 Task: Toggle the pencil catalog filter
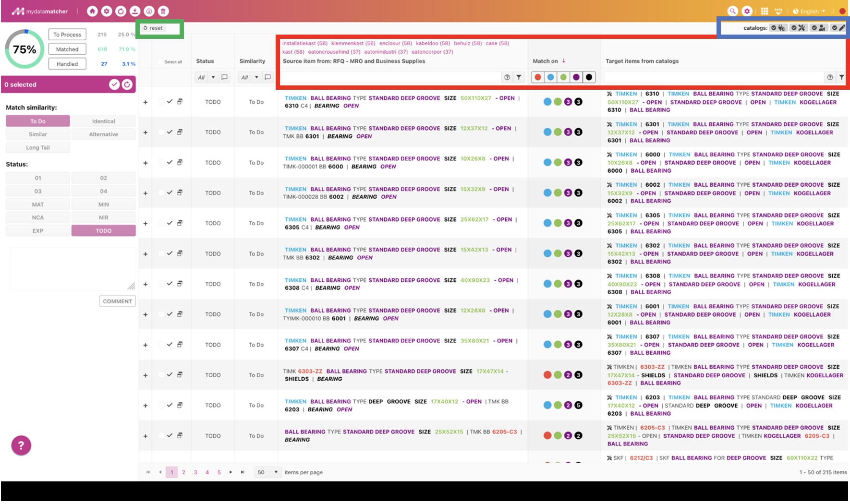[838, 28]
